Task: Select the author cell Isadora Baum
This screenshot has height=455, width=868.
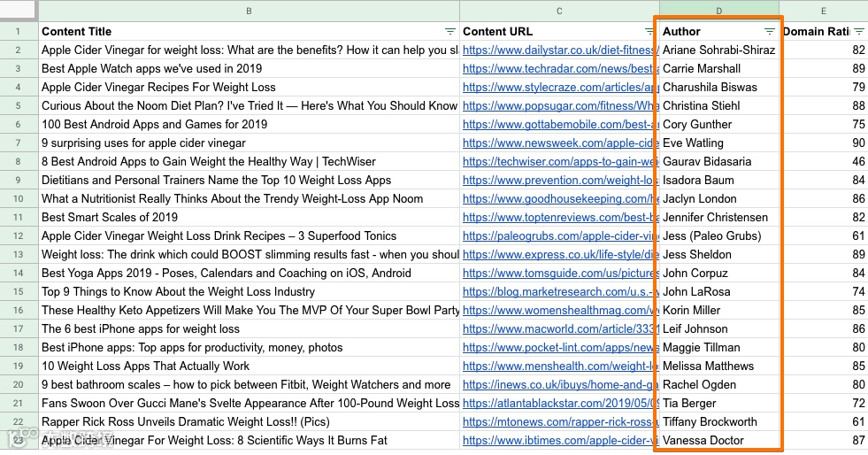Action: (x=719, y=181)
